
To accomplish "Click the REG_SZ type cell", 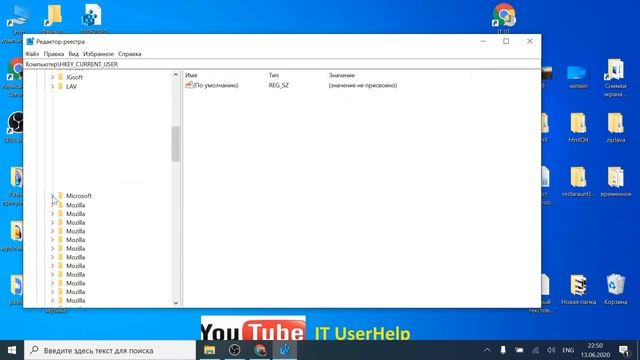I will pyautogui.click(x=279, y=85).
